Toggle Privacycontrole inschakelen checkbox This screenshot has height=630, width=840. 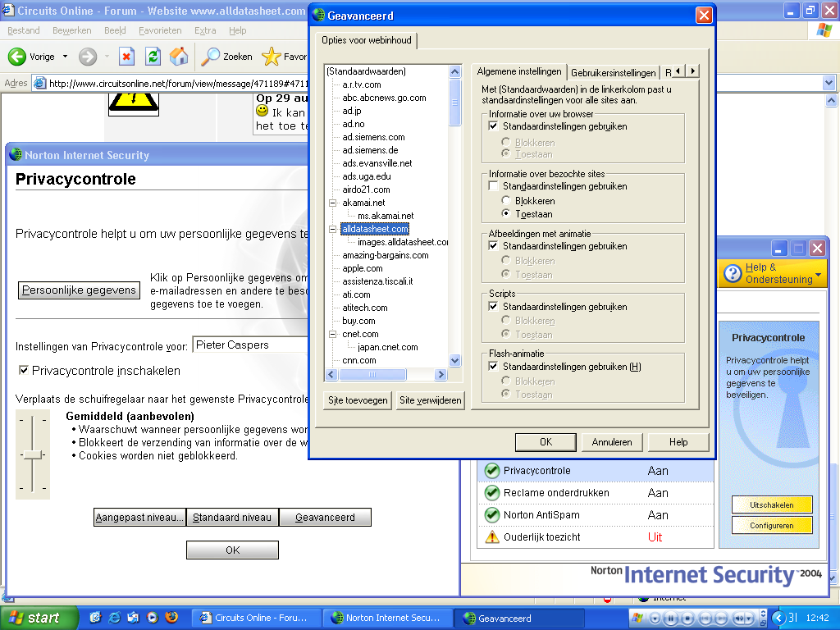(x=24, y=371)
